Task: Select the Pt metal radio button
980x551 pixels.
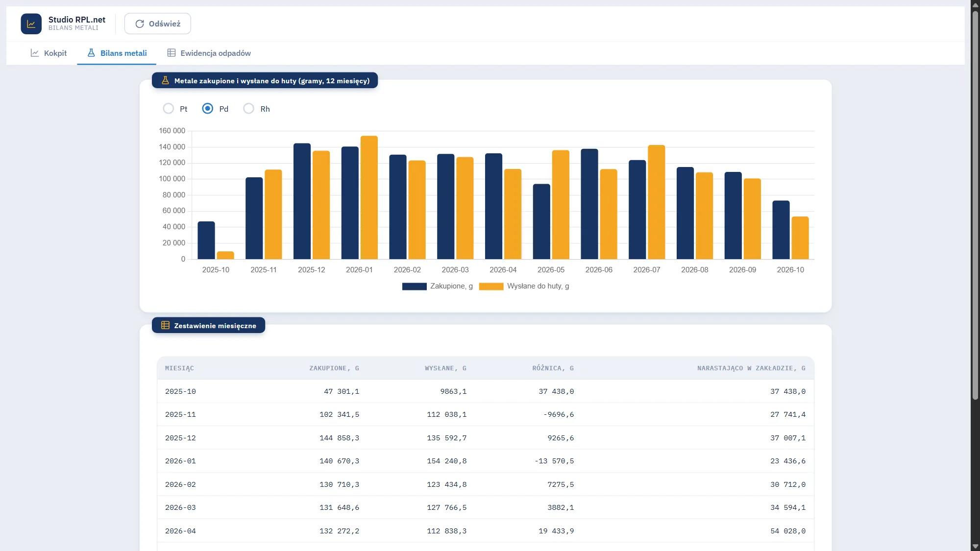Action: 168,108
